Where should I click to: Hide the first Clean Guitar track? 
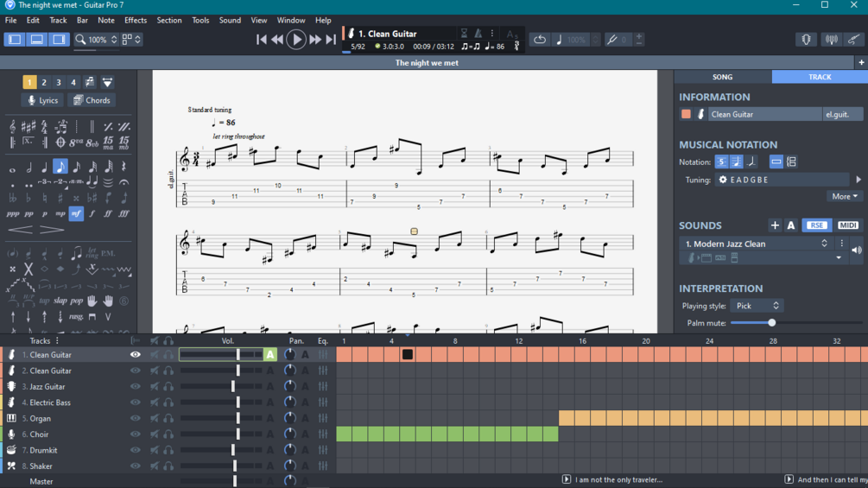tap(135, 355)
